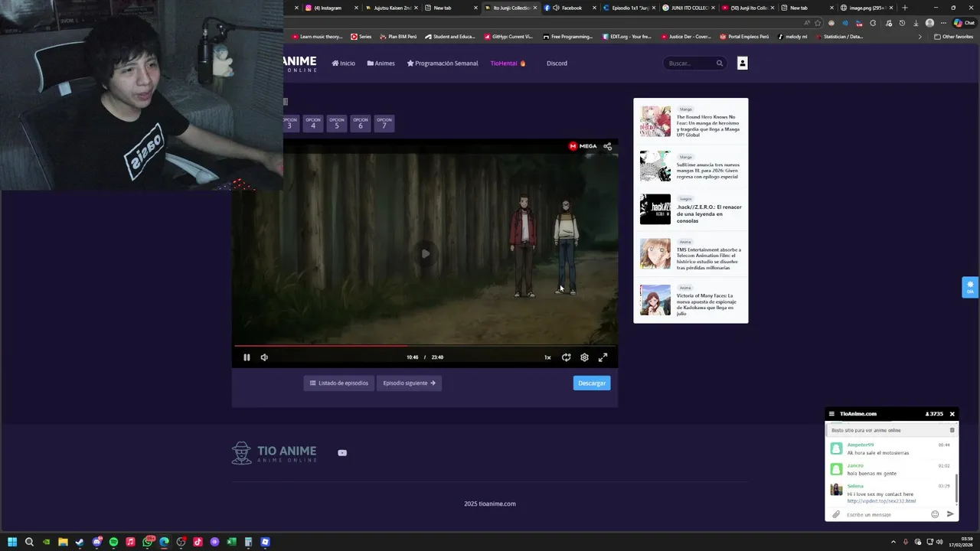Viewport: 980px width, 551px height.
Task: Open Excel from taskbar
Action: (x=231, y=542)
